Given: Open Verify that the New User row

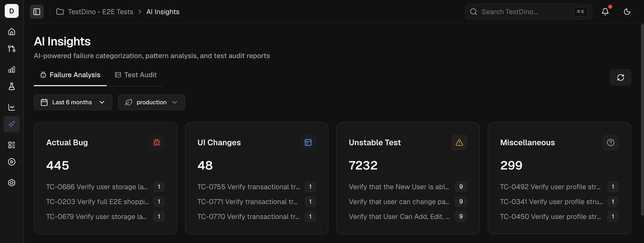Looking at the screenshot, I should click(408, 187).
